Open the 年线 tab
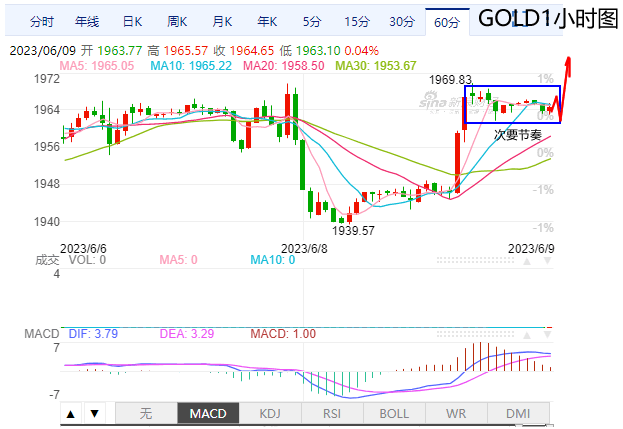The width and height of the screenshot is (623, 429). [x=87, y=21]
